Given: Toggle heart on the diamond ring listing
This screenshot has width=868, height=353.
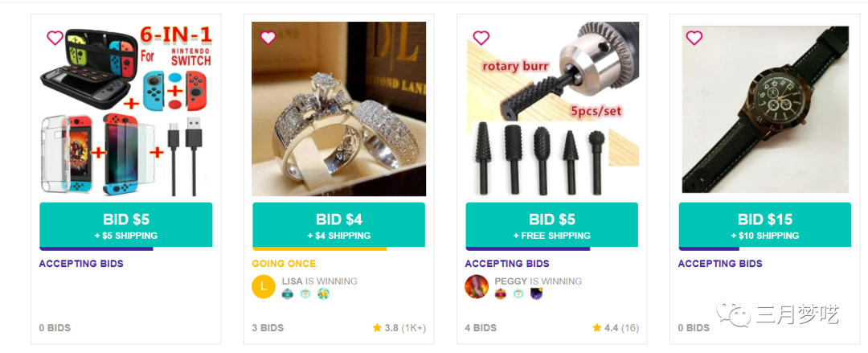Looking at the screenshot, I should pyautogui.click(x=268, y=38).
